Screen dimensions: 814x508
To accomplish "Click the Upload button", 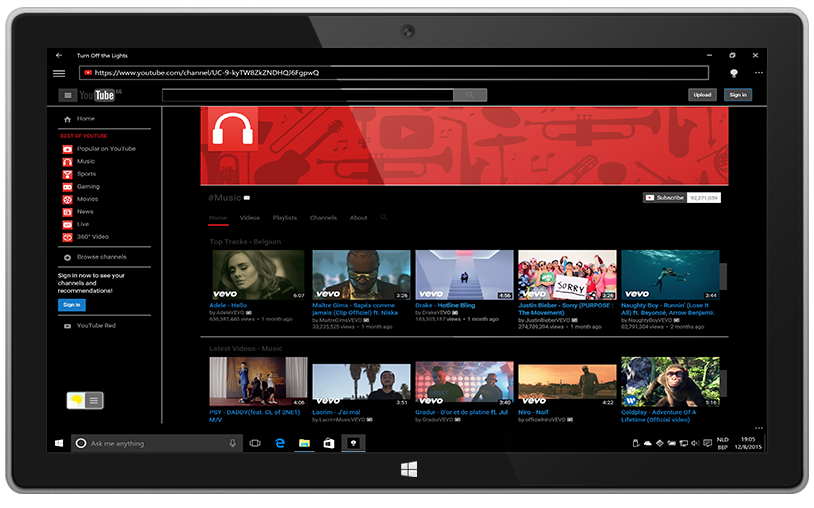I will point(702,95).
